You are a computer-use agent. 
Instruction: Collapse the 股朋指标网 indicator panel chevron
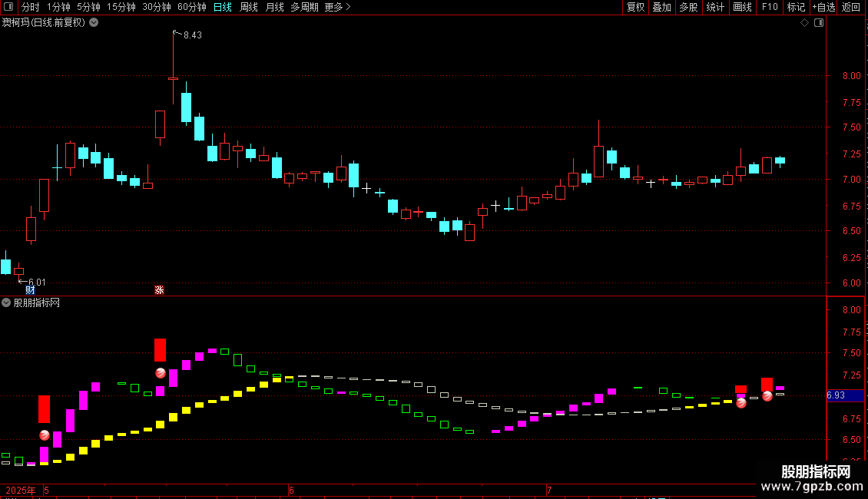[6, 302]
